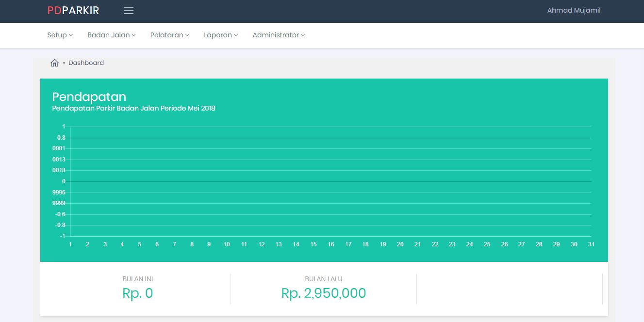Click the Ahmad Mujamil user name
The width and height of the screenshot is (644, 322).
click(x=574, y=10)
